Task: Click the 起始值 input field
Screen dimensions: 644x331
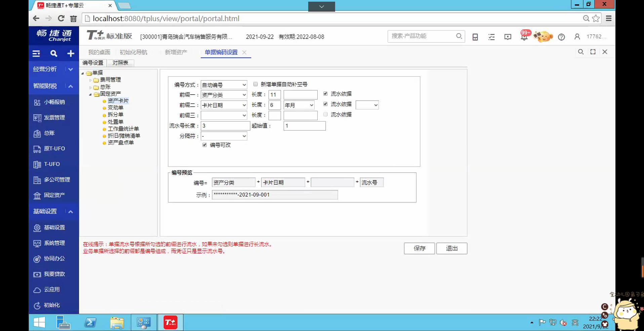Action: 305,126
